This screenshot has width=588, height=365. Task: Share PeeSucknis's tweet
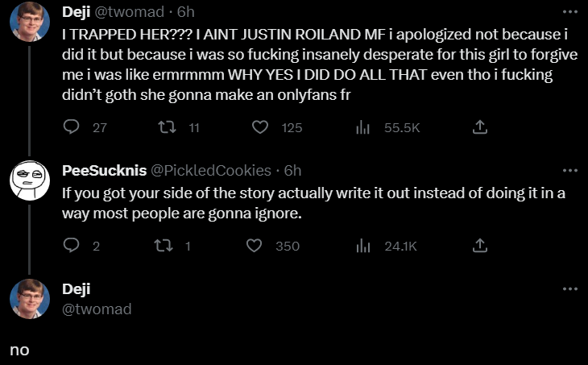pos(478,246)
